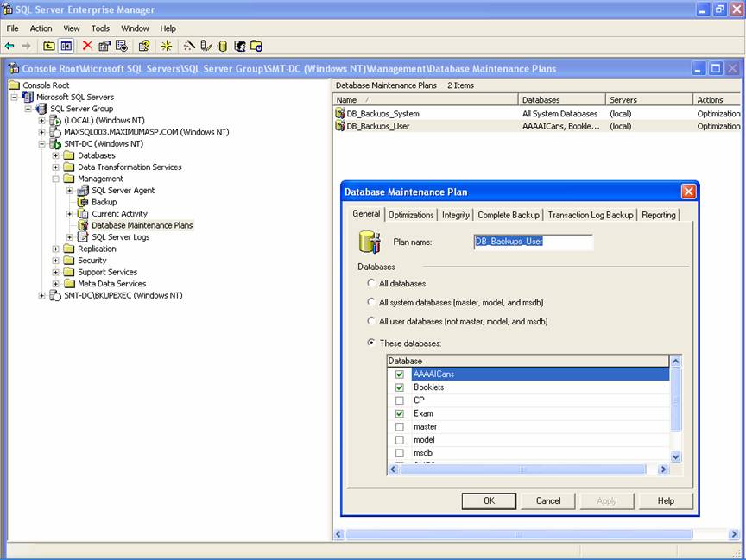
Task: Click the database list scroll-down arrow
Action: coord(675,456)
